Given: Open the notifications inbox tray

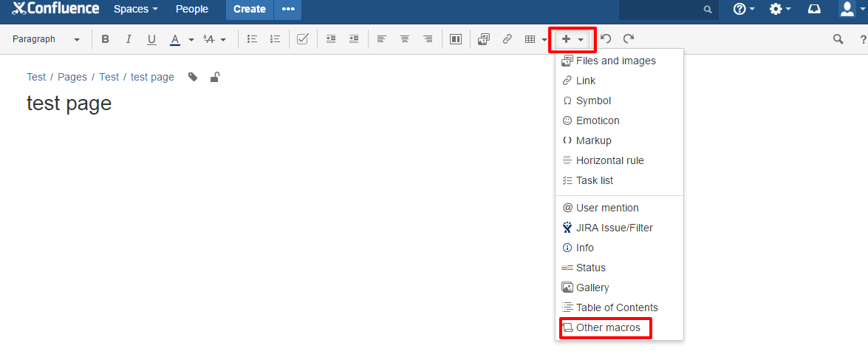Looking at the screenshot, I should pos(814,9).
